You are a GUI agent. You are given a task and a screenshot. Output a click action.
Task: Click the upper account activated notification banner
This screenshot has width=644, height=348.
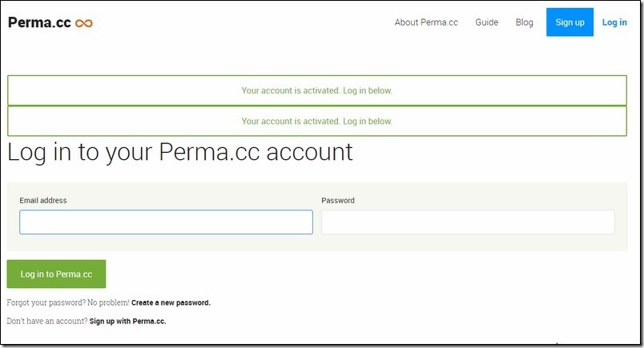(x=317, y=90)
